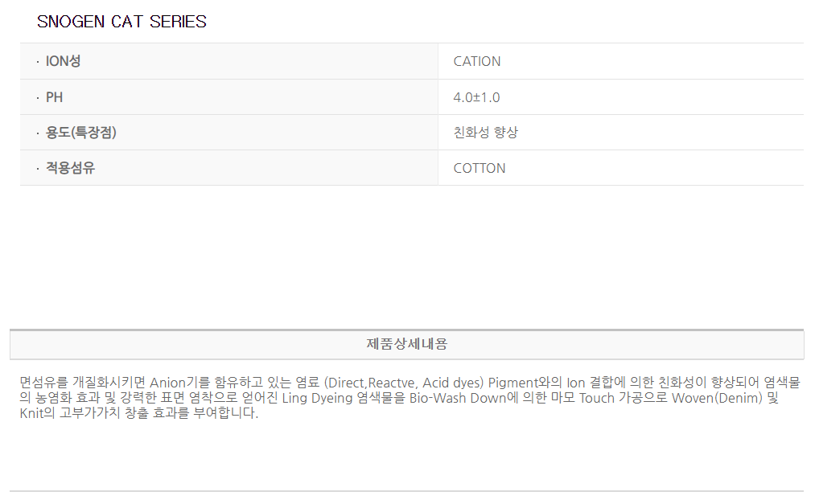Open the 제품상세내용 section header
This screenshot has height=504, width=815.
click(406, 344)
